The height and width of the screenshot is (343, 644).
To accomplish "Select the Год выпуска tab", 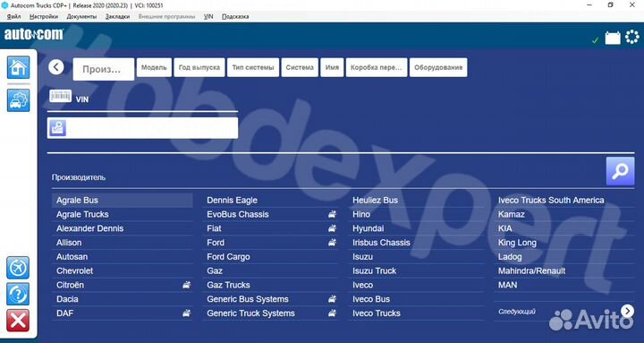I will tap(199, 67).
